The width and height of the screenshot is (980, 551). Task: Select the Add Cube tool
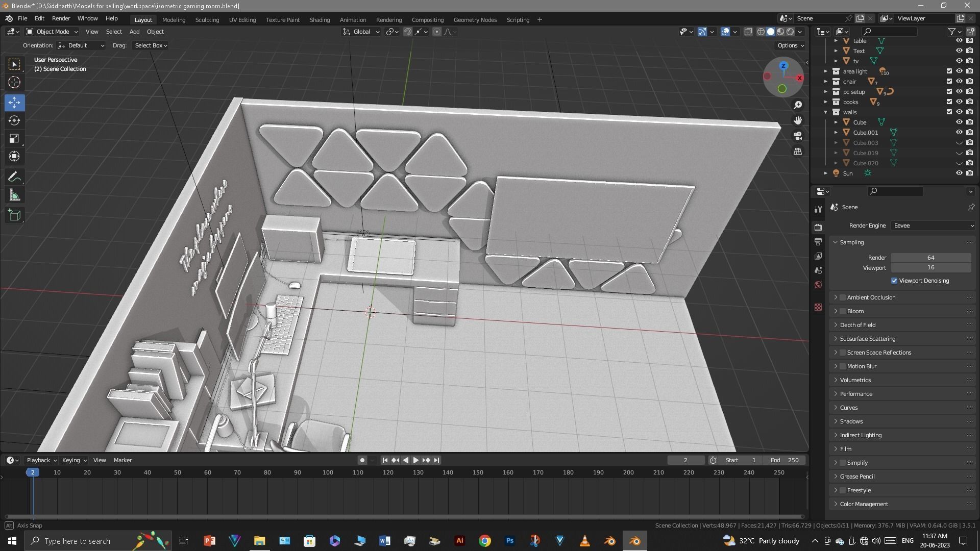14,215
